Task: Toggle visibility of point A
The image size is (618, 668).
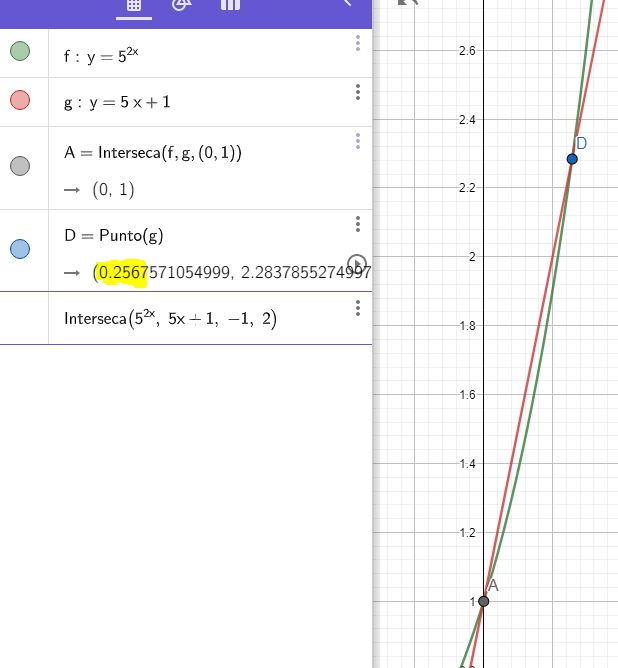Action: [20, 166]
